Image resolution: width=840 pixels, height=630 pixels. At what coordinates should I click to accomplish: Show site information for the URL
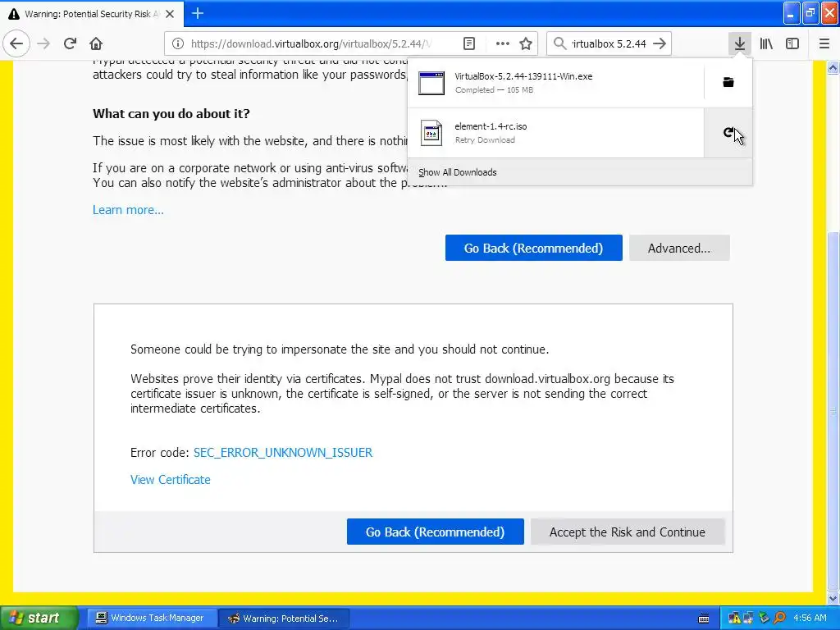pyautogui.click(x=178, y=43)
